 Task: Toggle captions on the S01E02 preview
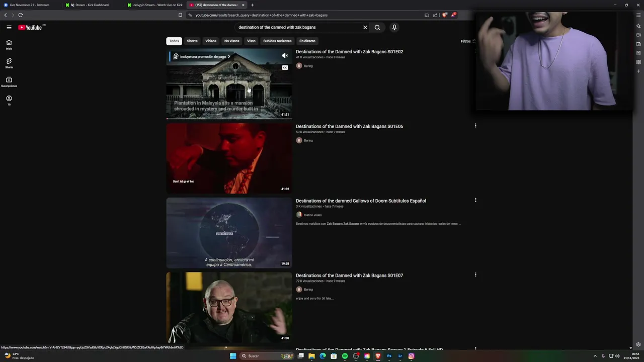point(285,67)
